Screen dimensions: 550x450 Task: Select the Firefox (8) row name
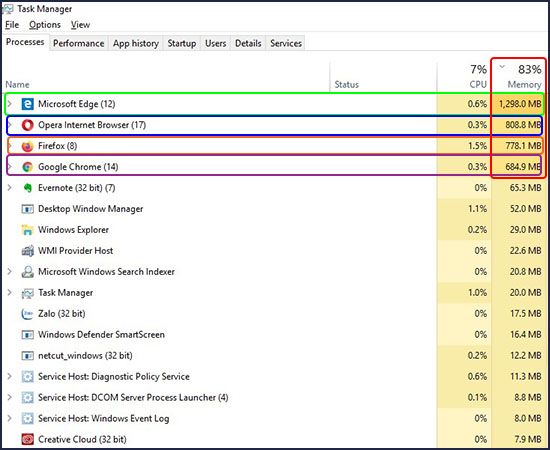(58, 146)
